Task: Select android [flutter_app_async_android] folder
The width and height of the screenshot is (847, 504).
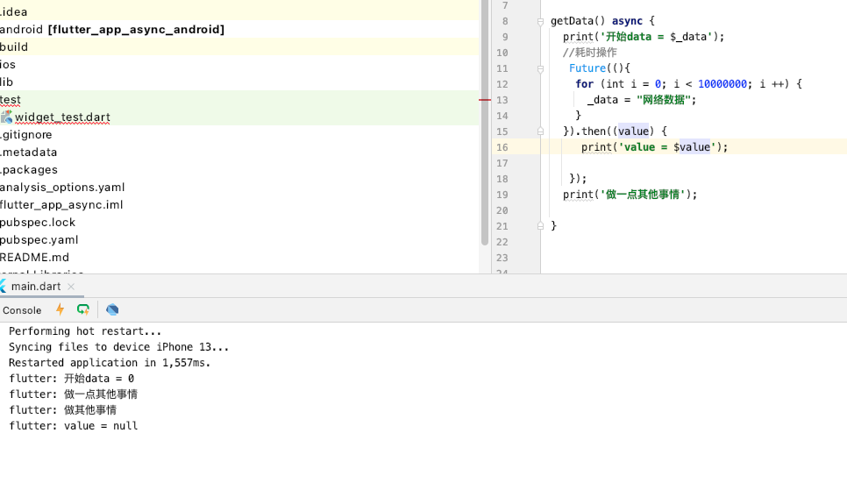Action: click(112, 29)
